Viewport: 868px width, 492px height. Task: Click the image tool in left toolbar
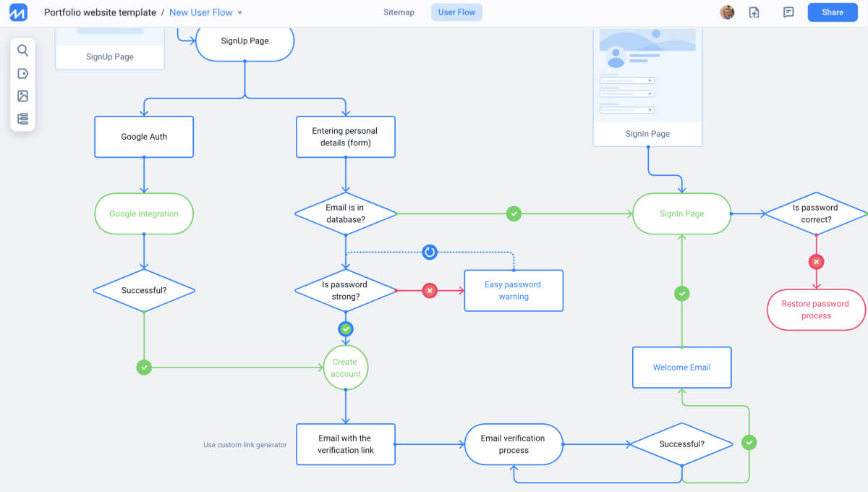tap(22, 96)
